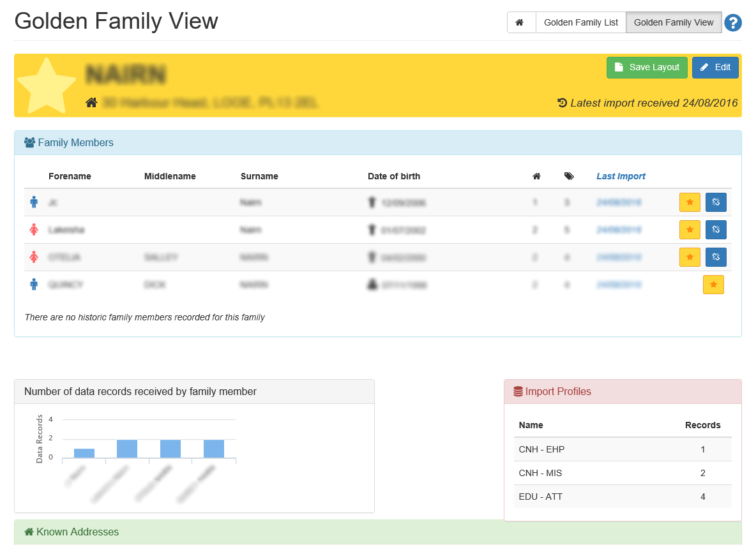Click the house column header icon

[536, 176]
